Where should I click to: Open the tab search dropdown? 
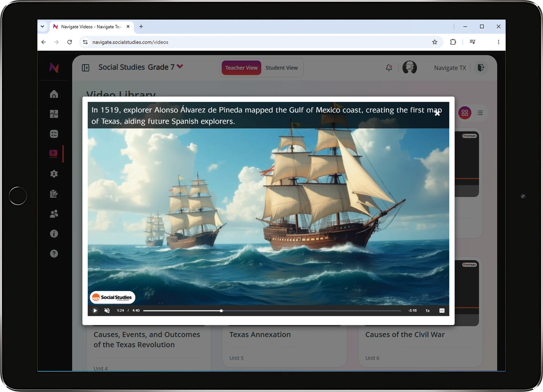(x=42, y=27)
